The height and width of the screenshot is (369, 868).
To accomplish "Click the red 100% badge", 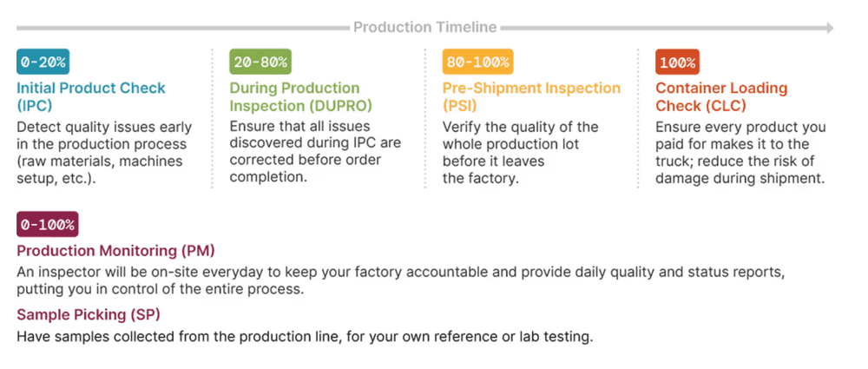I will pos(678,62).
